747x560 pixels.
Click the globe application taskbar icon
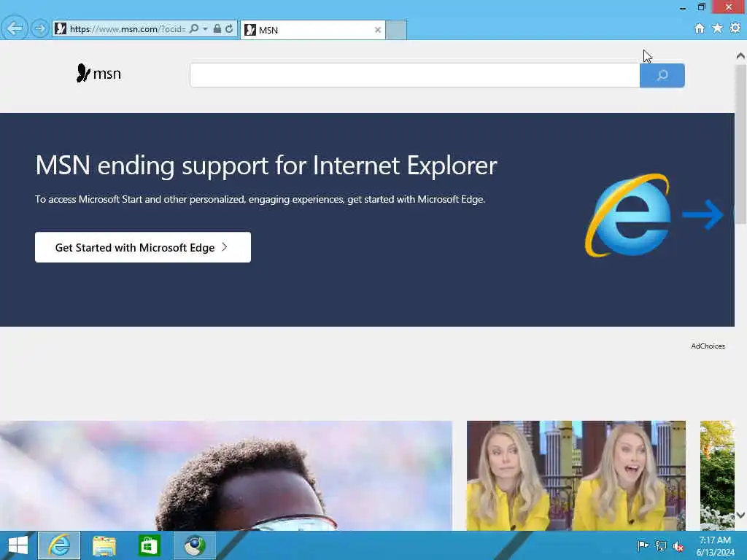click(194, 545)
